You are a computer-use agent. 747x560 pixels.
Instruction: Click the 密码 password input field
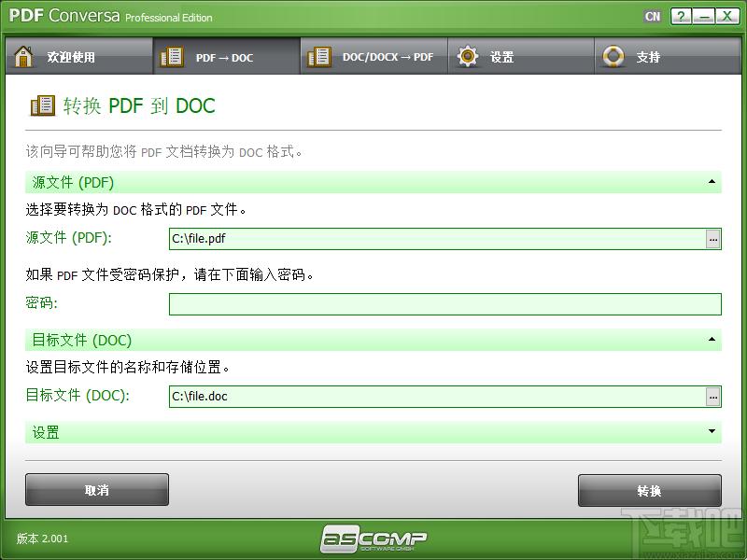pyautogui.click(x=445, y=304)
